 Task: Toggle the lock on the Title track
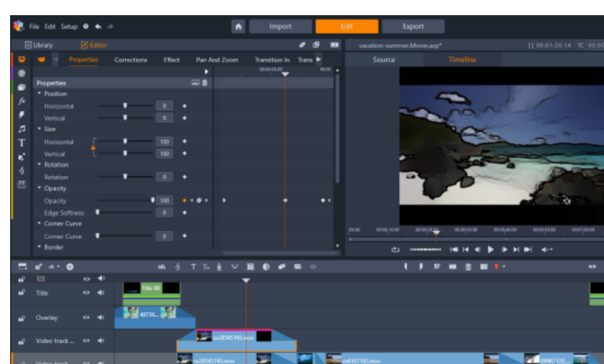point(21,292)
